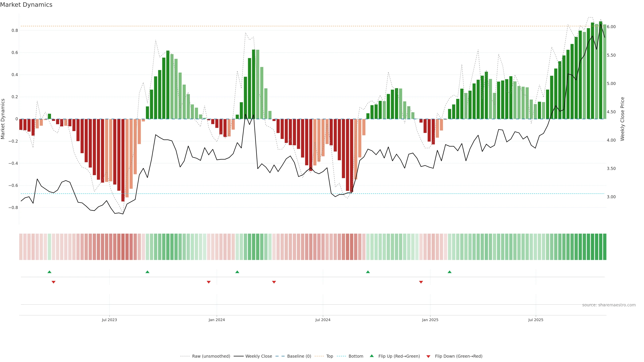
Task: Click the Flip Up triangle before Jul 2023
Action: (49, 272)
